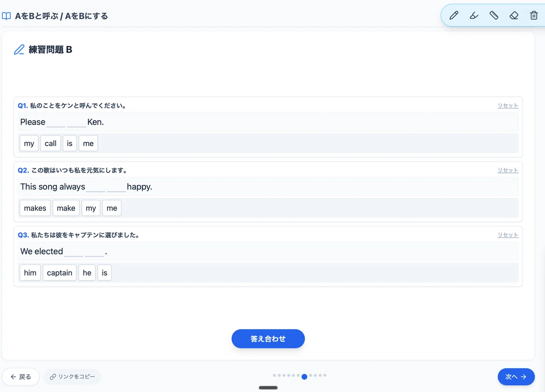Click the lesson title 'AをBと呼ぶ / AをBにする'
This screenshot has height=392, width=545.
pyautogui.click(x=61, y=16)
